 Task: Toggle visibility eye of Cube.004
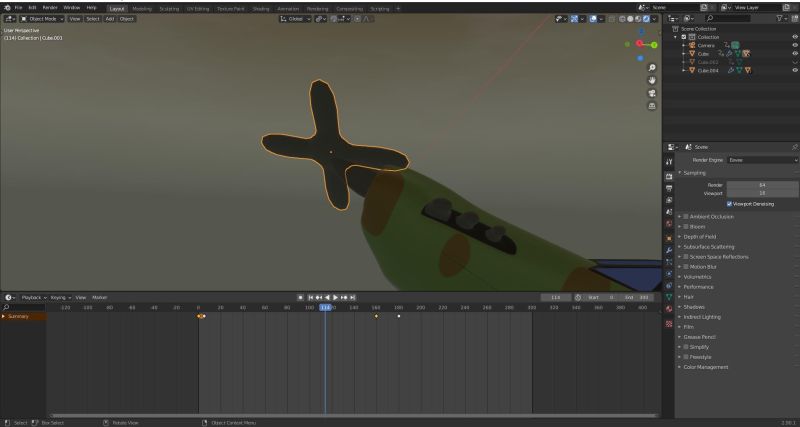794,70
